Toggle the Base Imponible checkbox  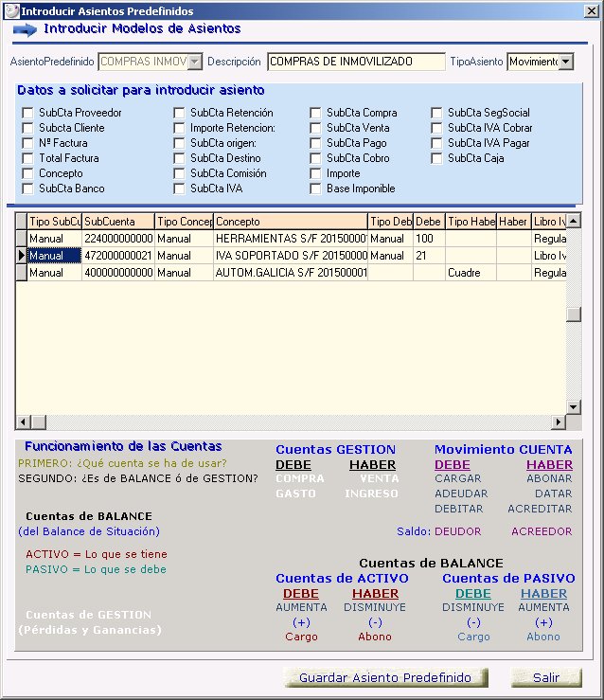(x=316, y=188)
